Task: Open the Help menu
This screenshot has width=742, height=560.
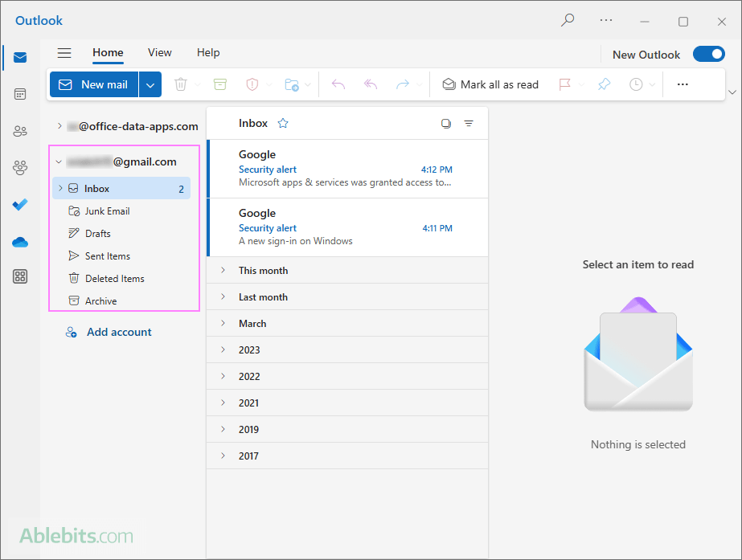Action: click(208, 53)
